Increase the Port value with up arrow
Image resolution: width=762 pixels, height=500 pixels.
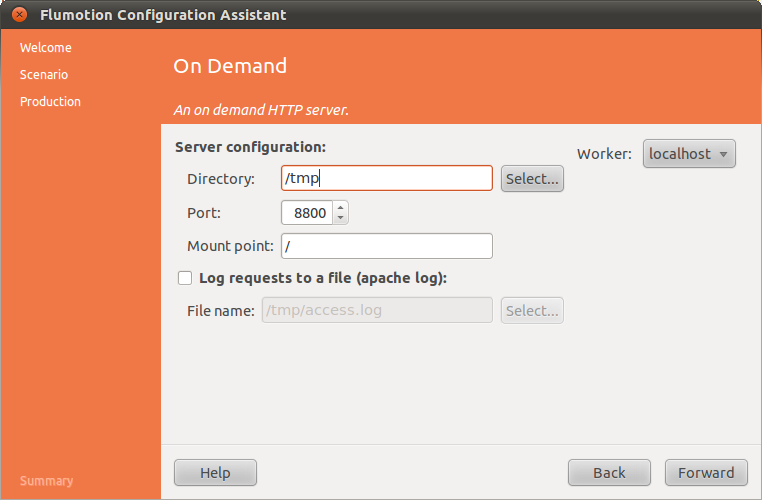341,208
